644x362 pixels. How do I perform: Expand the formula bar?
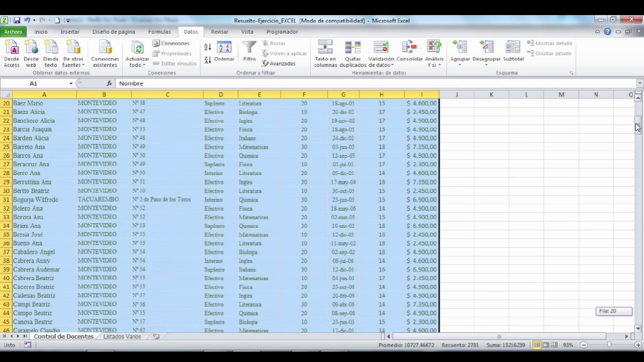pos(639,83)
